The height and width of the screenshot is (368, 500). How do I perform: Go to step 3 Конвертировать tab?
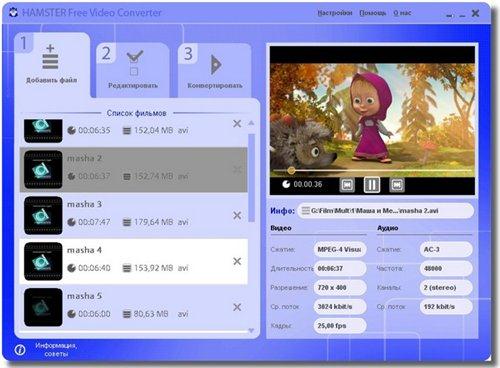coord(215,70)
